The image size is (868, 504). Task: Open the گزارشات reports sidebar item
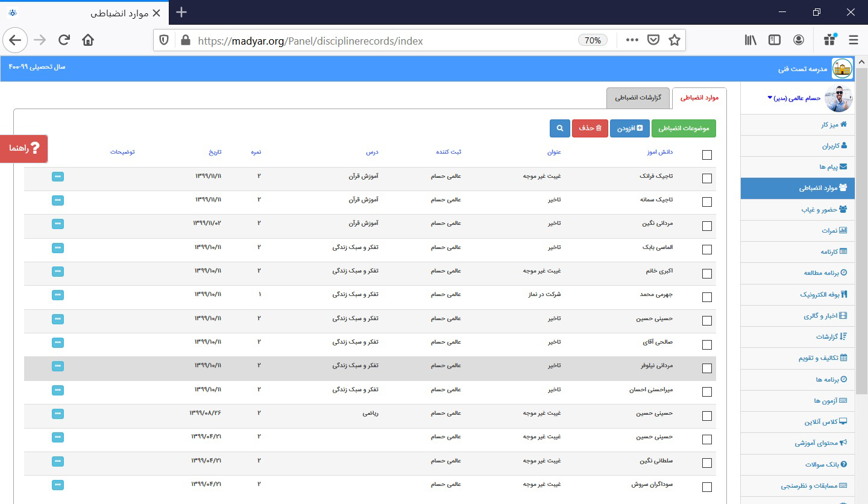tap(798, 337)
